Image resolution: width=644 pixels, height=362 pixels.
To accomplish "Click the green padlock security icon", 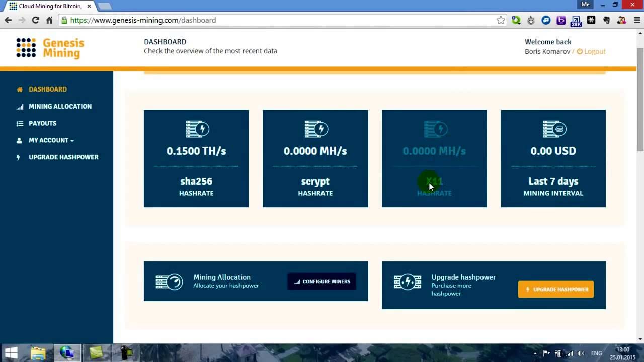I will pos(64,20).
